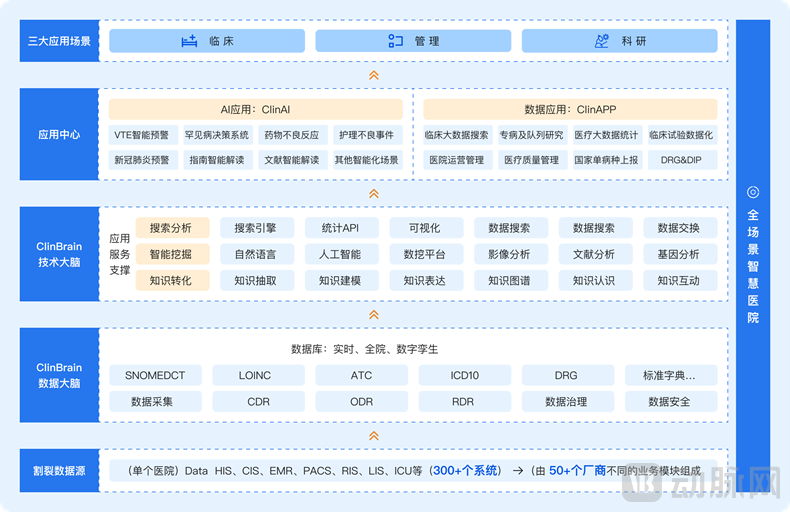This screenshot has height=512, width=790.
Task: Click the hospital bed icon beside 临床
Action: [x=189, y=41]
